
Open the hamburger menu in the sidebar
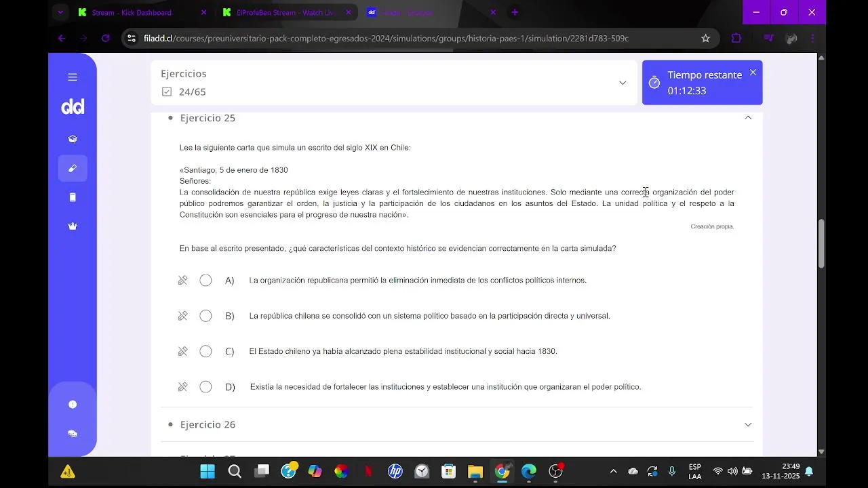click(73, 77)
